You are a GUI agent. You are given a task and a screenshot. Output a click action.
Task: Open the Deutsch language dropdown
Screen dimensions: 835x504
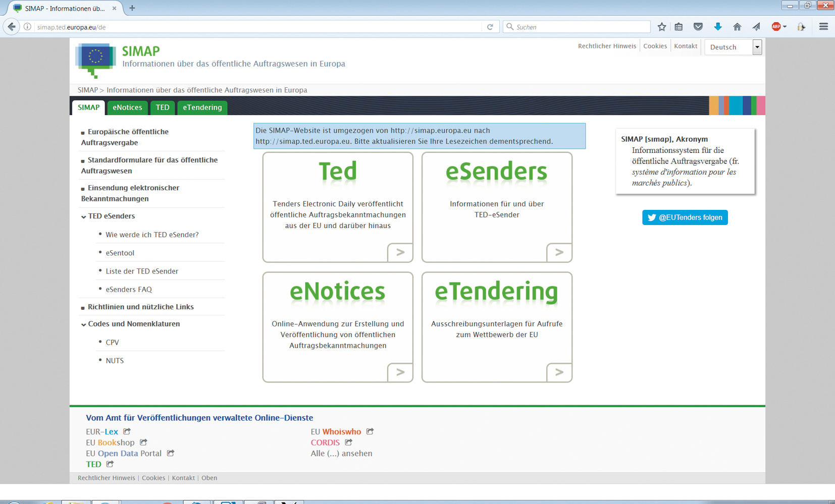tap(733, 47)
